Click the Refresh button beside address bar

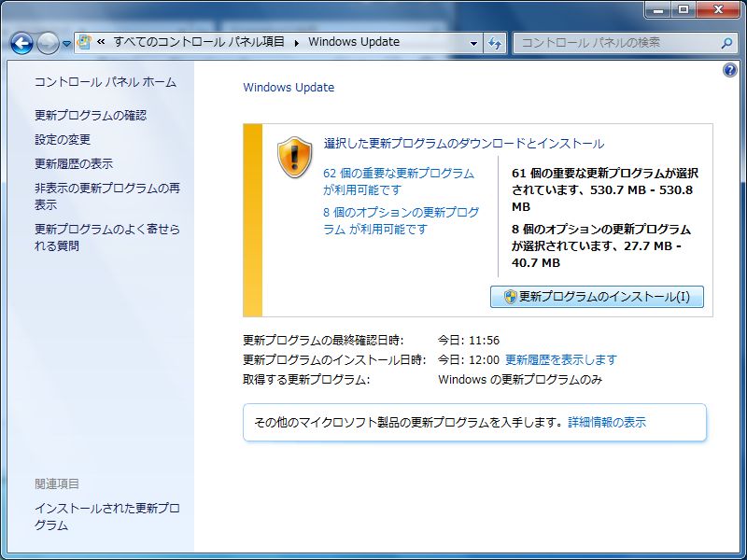coord(495,43)
